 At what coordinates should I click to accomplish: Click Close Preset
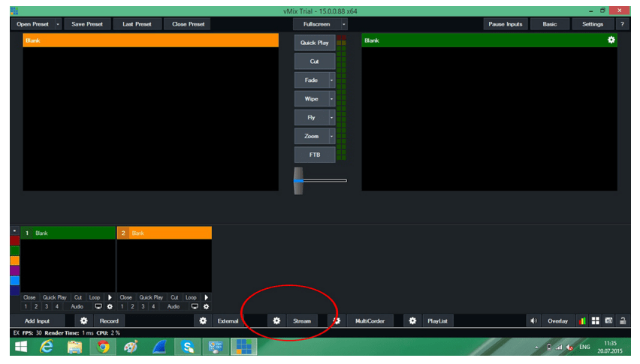pos(188,24)
